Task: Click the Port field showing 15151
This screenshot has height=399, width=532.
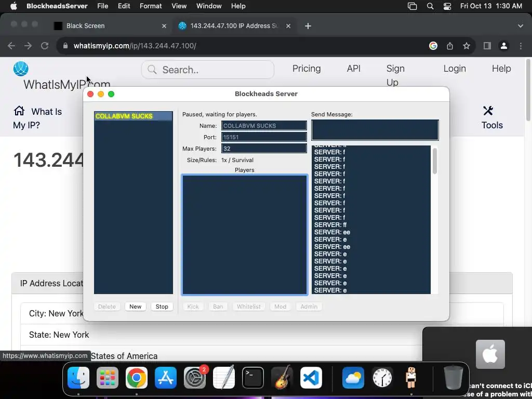Action: coord(264,137)
